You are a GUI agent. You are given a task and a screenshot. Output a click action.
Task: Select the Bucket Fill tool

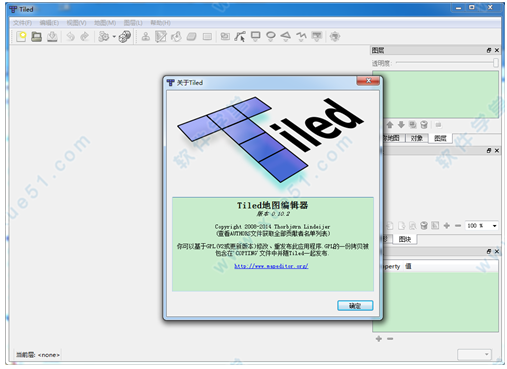pyautogui.click(x=176, y=36)
